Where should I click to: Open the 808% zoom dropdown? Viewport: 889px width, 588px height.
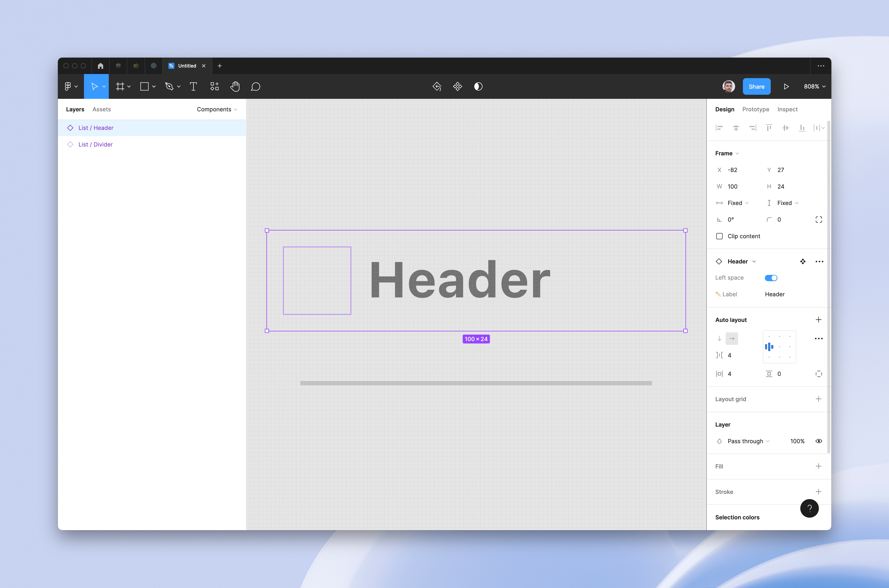[814, 87]
